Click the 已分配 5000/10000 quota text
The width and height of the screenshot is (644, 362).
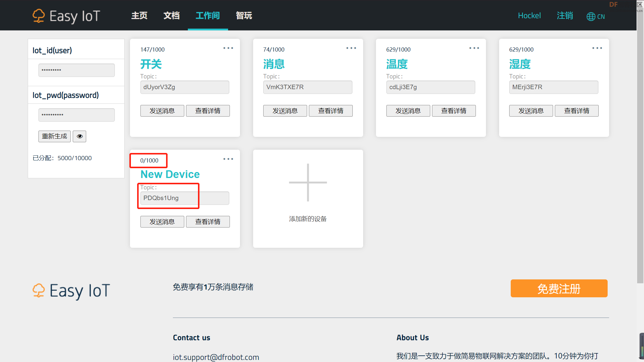(x=62, y=158)
